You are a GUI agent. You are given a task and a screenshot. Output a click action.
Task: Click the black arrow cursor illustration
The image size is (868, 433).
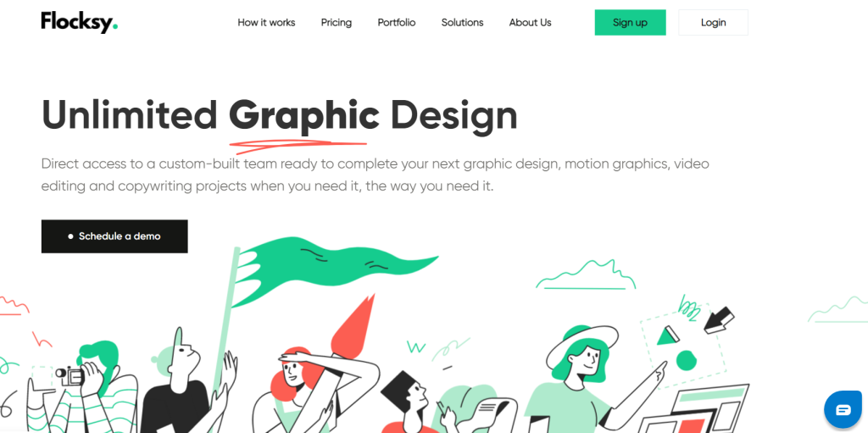pyautogui.click(x=719, y=320)
